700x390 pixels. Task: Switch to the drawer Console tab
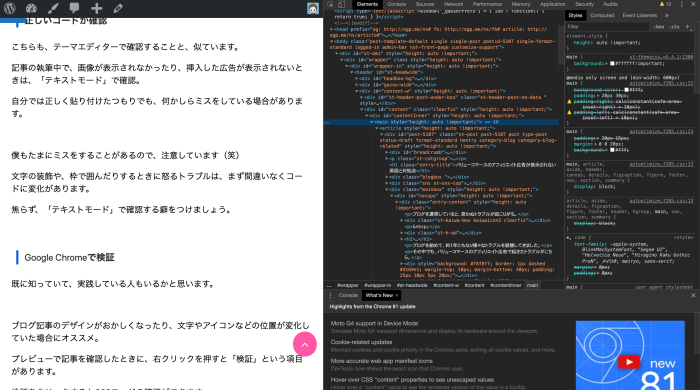pyautogui.click(x=348, y=295)
